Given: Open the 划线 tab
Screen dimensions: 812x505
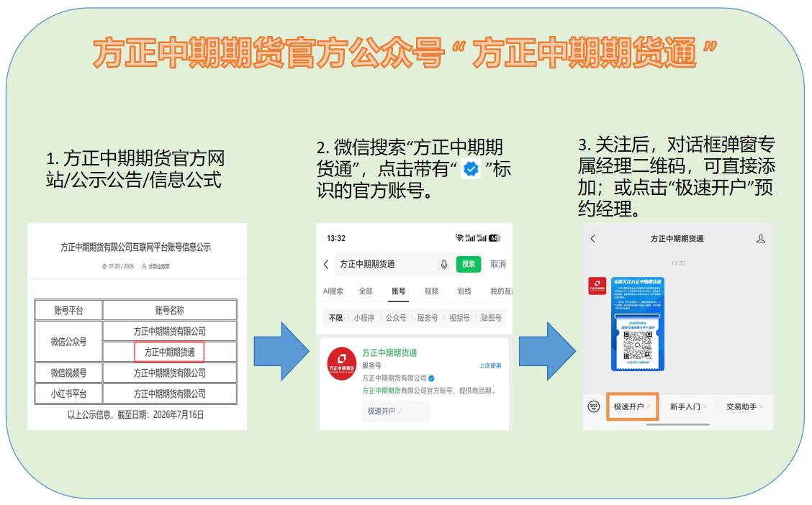Looking at the screenshot, I should tap(464, 291).
